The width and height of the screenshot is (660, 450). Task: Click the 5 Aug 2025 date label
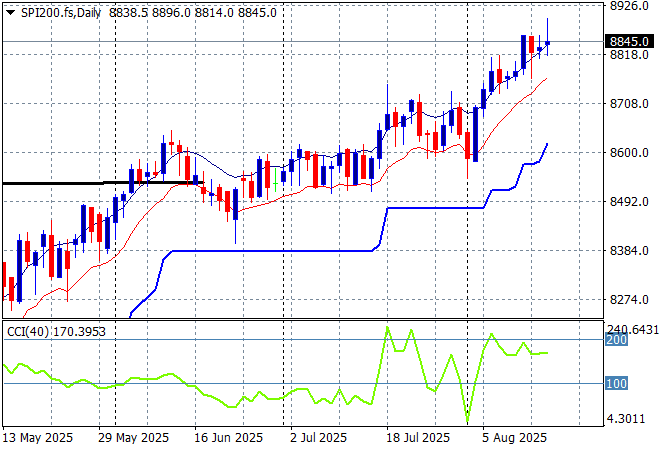514,437
